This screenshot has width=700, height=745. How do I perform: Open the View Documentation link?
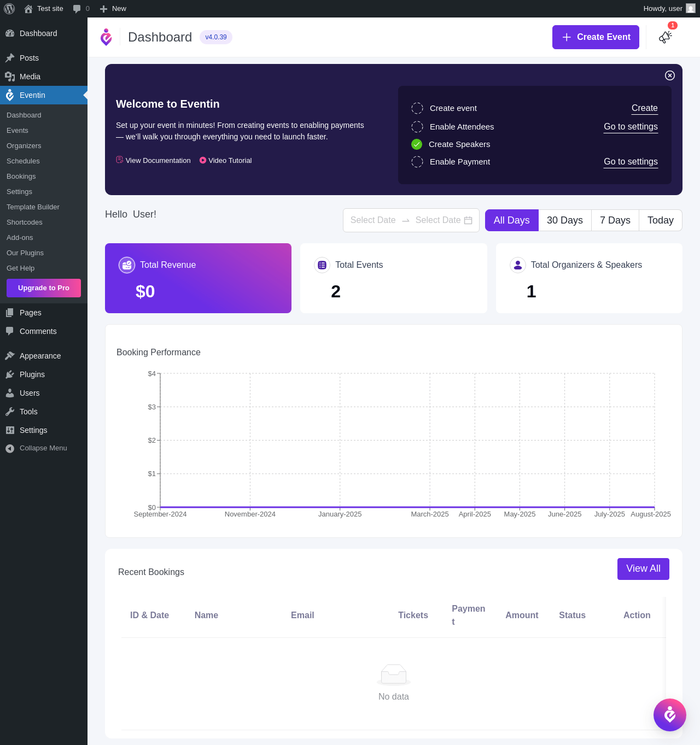pos(153,160)
